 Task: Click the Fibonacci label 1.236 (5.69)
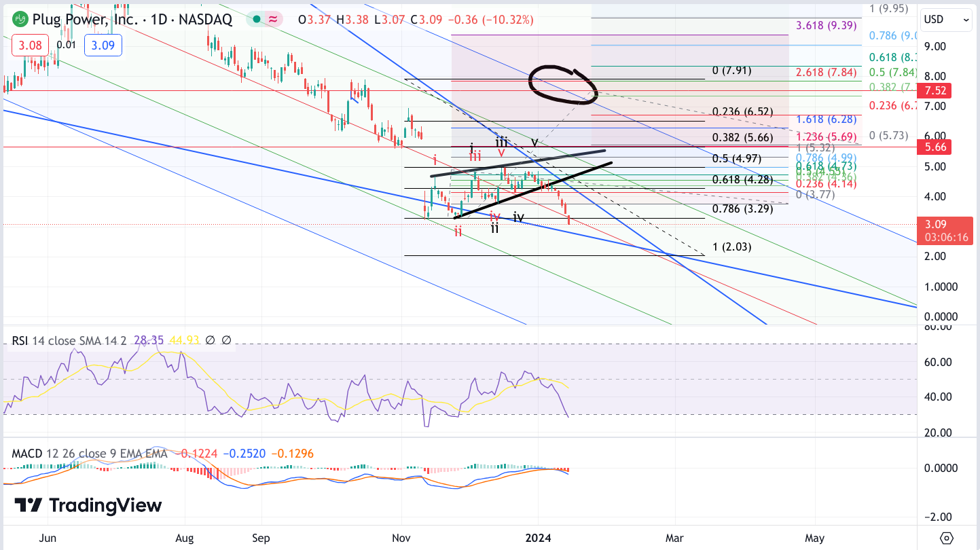(825, 136)
